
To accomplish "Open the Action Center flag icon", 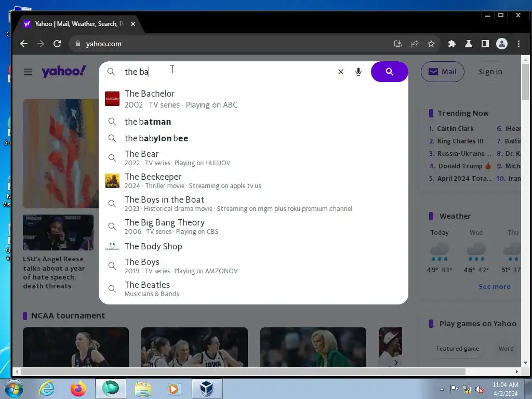I will (454, 389).
